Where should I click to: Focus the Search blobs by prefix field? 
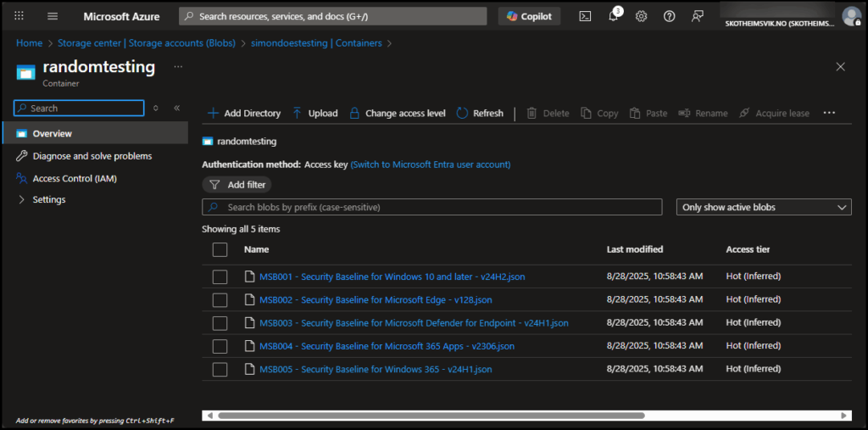coord(432,207)
